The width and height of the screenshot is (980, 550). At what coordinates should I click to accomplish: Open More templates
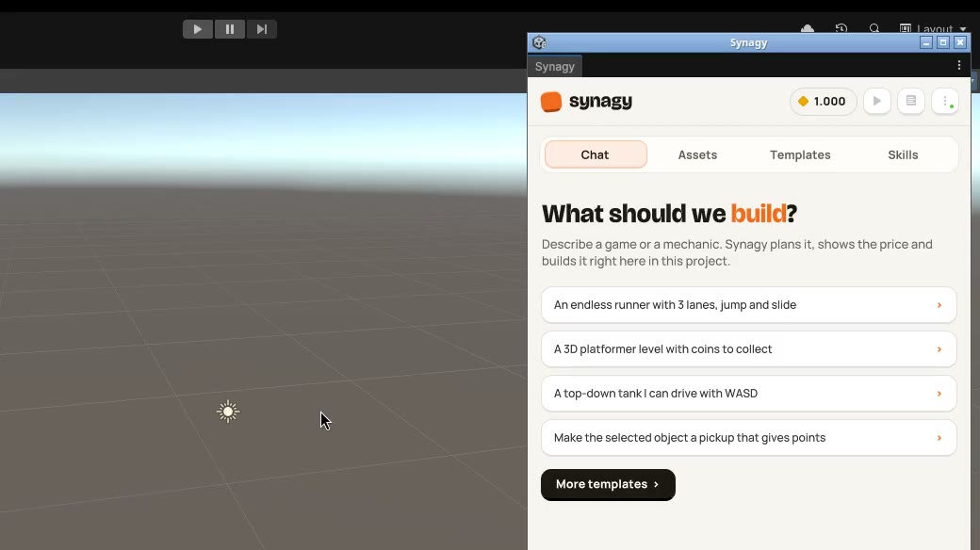point(608,484)
